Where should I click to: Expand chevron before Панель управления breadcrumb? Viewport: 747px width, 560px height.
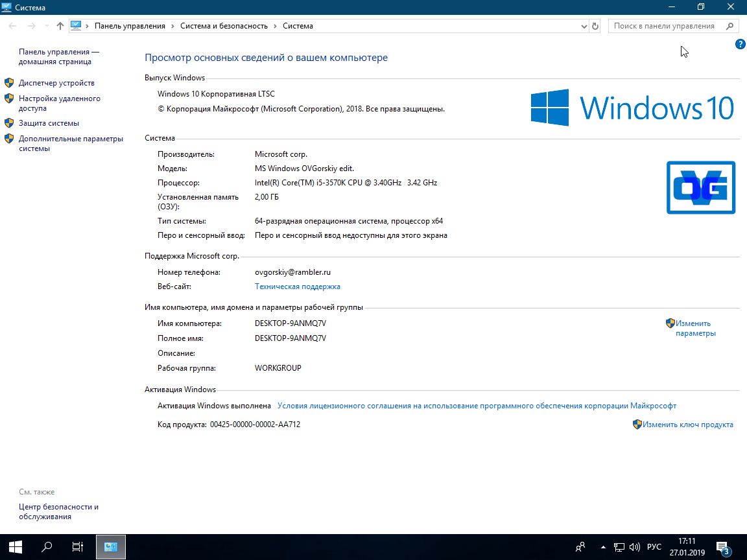coord(87,26)
